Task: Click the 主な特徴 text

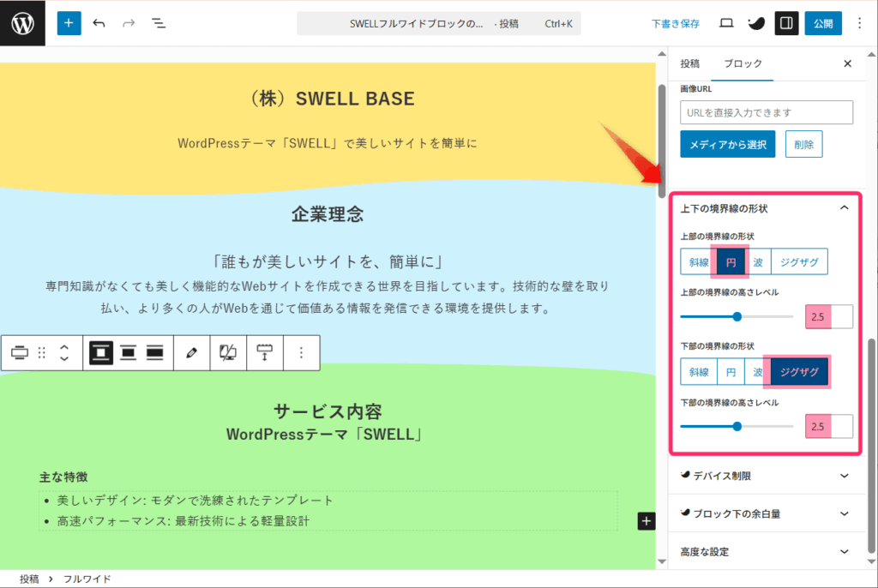Action: tap(63, 477)
